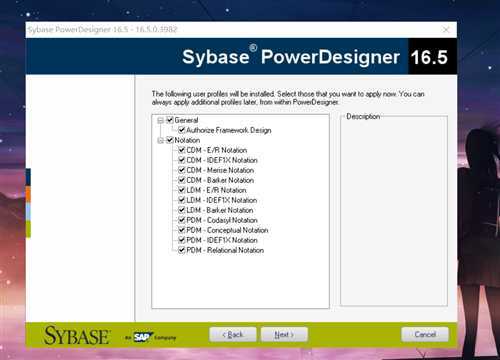Viewport: 500px width, 360px height.
Task: Select PDM - Conceptual Notation label
Action: coord(227,230)
